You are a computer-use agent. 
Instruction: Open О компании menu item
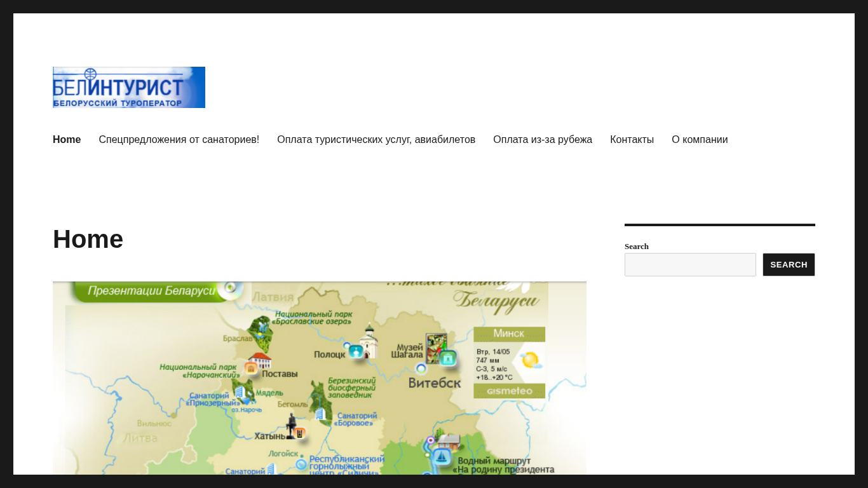tap(700, 140)
